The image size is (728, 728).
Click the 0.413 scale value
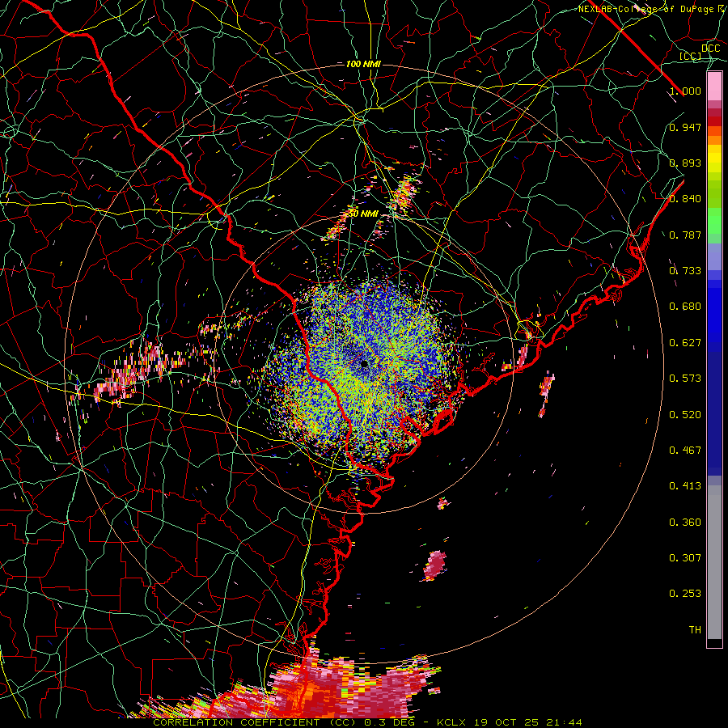tap(685, 486)
